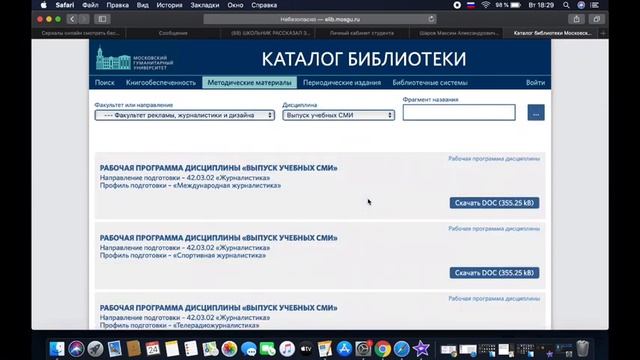Open iMovie from the Dock
The width and height of the screenshot is (640, 360).
point(421,349)
